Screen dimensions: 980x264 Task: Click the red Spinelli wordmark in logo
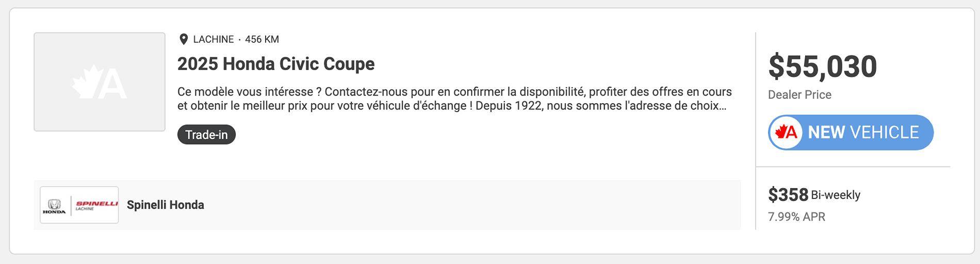point(96,204)
